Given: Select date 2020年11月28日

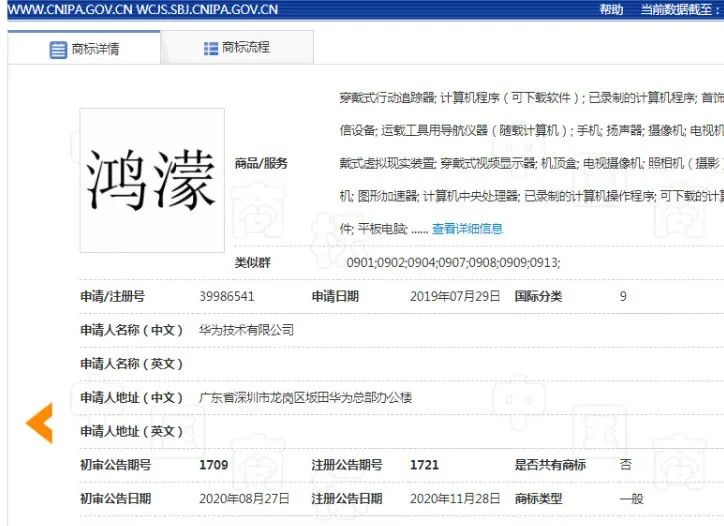Looking at the screenshot, I should coord(455,499).
